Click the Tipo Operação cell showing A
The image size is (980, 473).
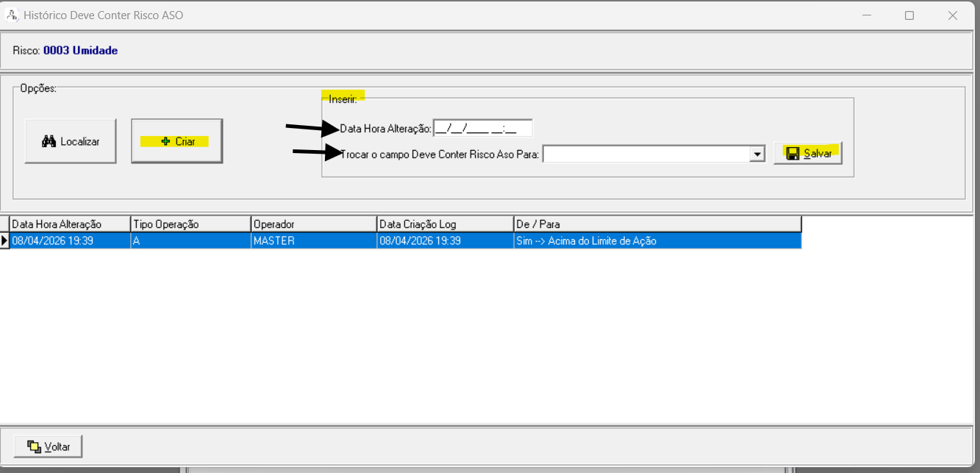pos(190,241)
